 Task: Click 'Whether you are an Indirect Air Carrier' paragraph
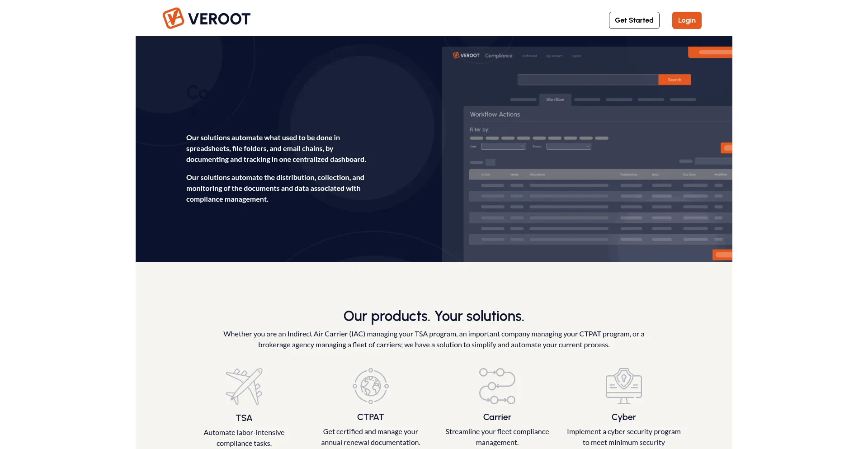click(x=434, y=339)
